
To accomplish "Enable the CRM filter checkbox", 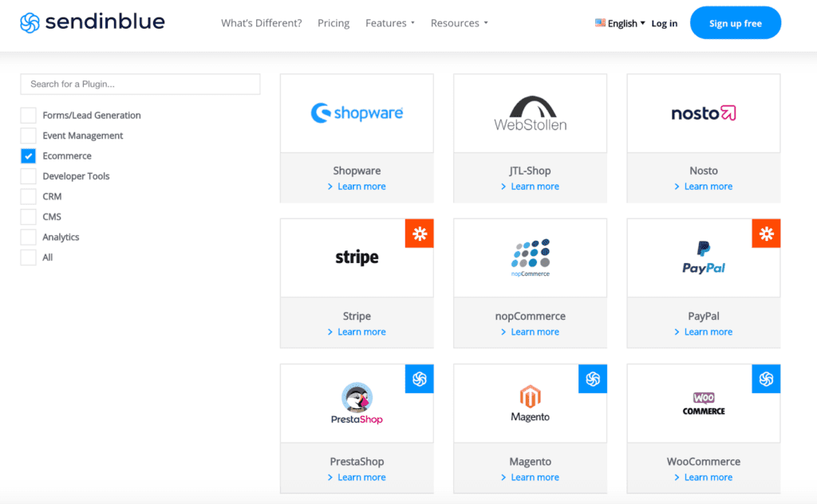I will [x=28, y=196].
